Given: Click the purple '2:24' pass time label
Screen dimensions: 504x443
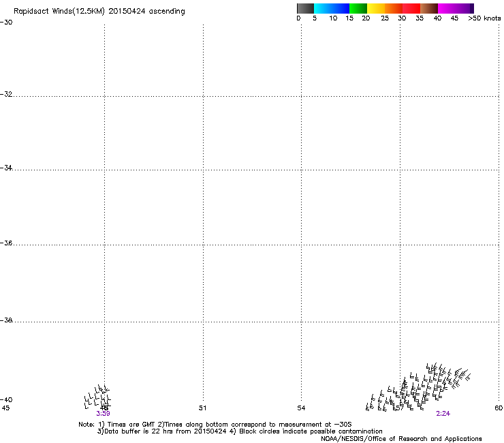Looking at the screenshot, I should click(443, 414).
